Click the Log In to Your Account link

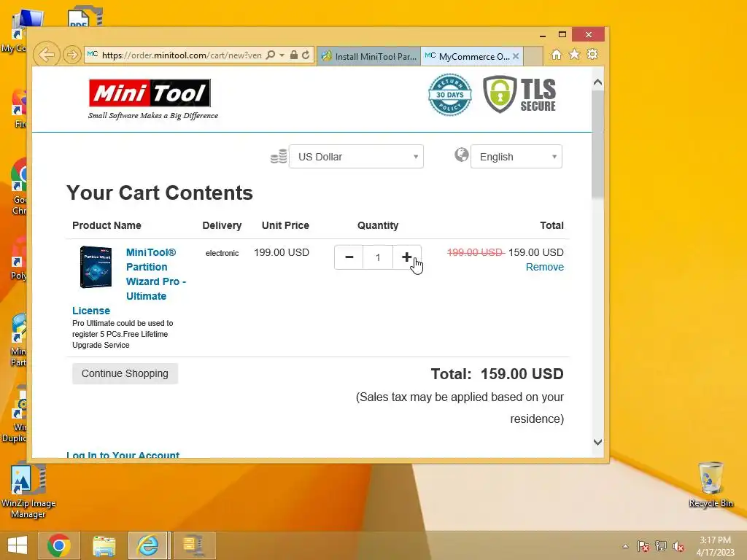point(123,455)
